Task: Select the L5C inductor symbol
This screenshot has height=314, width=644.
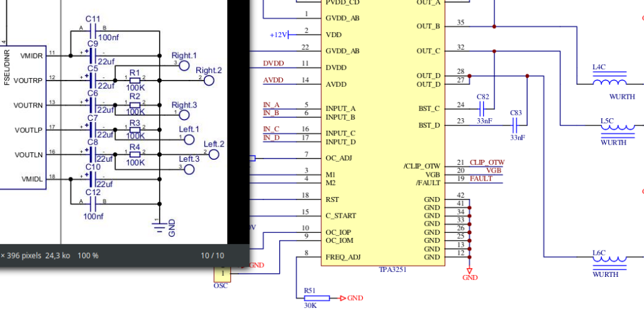Action: [617, 128]
